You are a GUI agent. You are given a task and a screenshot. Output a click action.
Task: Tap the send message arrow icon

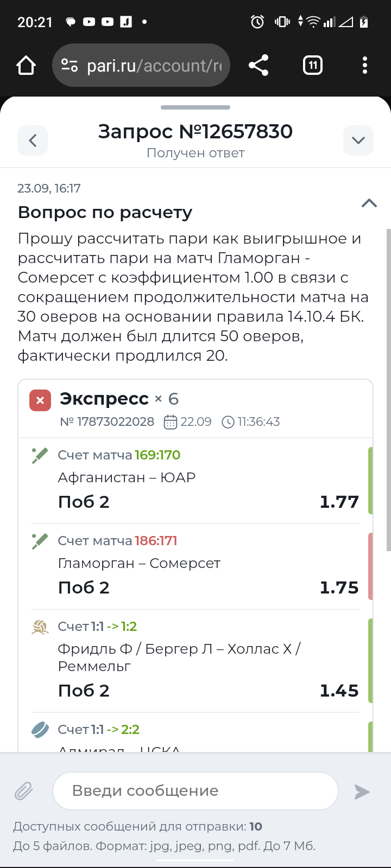coord(362,792)
